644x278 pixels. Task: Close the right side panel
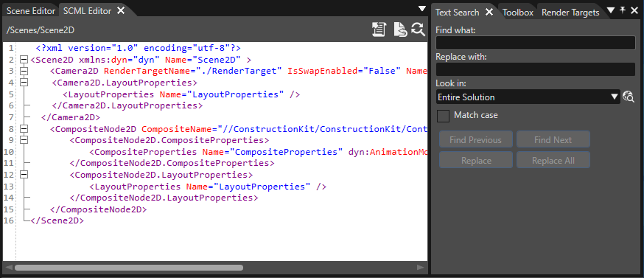[634, 10]
